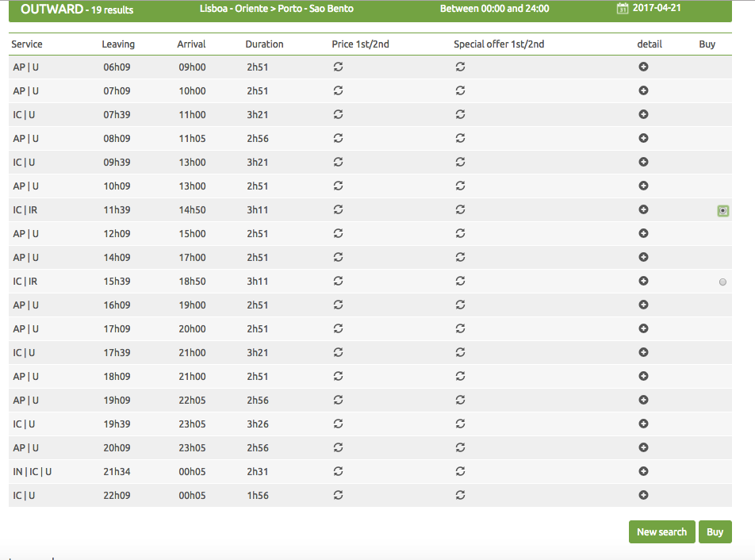Expand details for the 07h09 train
The width and height of the screenshot is (755, 560).
pos(643,91)
